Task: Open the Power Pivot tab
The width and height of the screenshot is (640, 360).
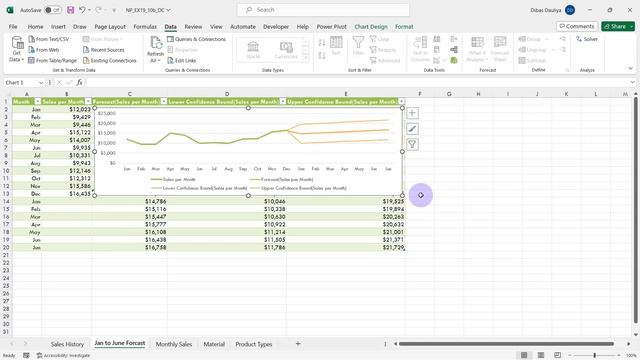Action: click(331, 27)
